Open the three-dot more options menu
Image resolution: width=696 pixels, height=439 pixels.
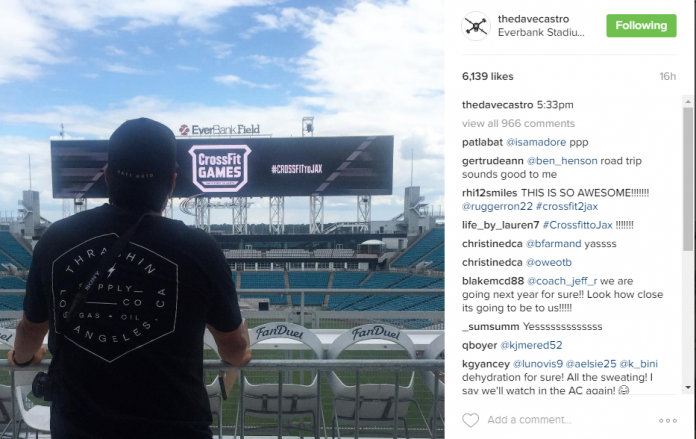coord(668,420)
